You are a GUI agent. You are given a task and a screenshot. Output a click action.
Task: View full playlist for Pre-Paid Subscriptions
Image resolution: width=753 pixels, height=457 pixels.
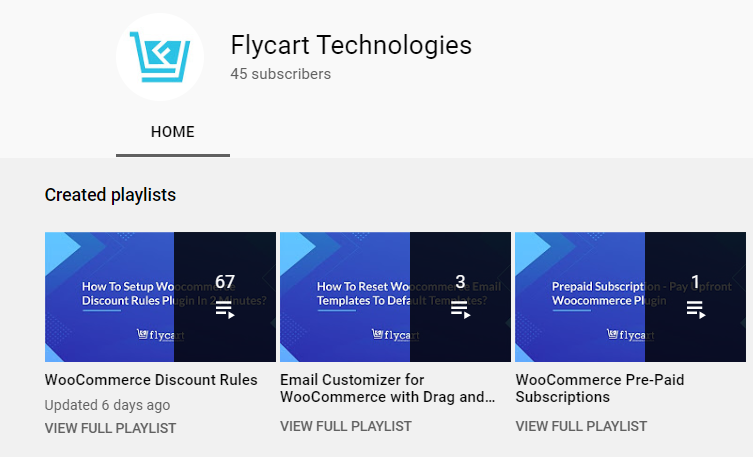(581, 426)
